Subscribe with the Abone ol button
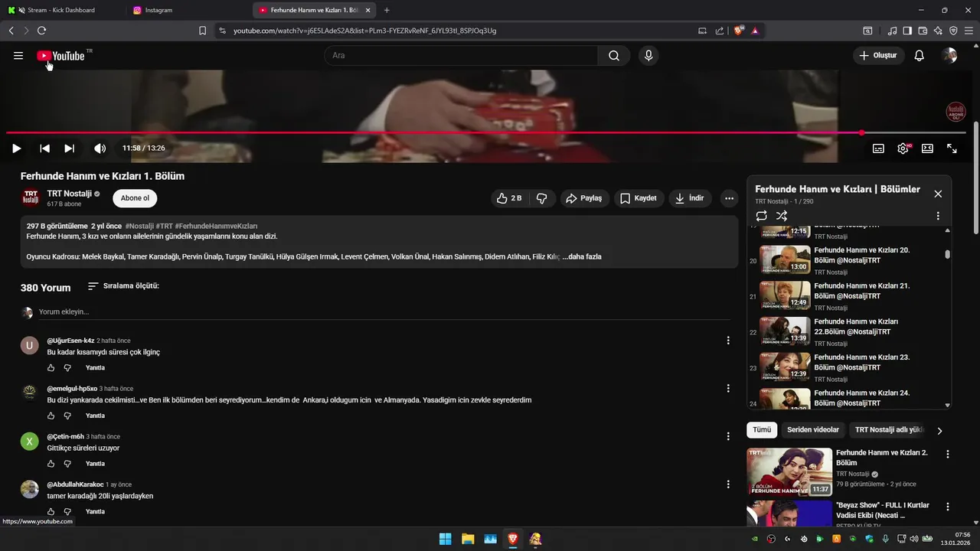 coord(135,198)
